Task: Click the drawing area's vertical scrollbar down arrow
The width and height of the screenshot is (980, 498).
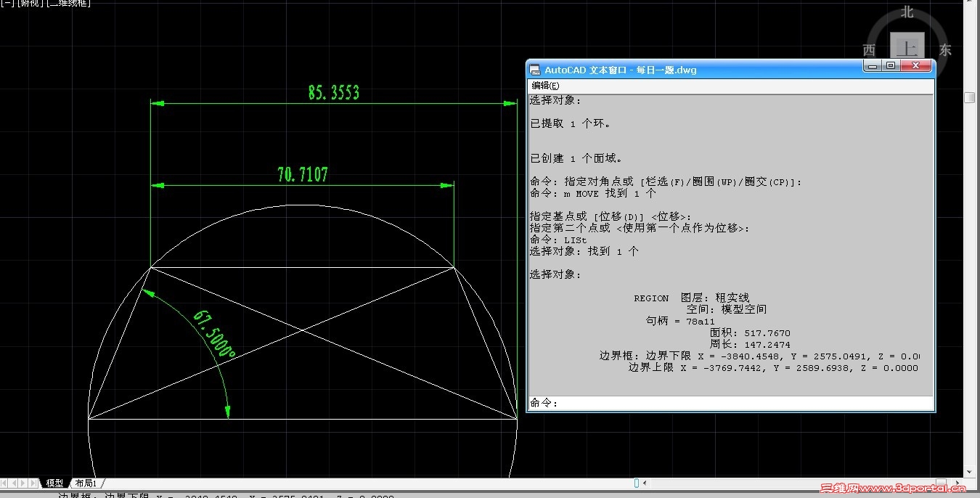Action: tap(970, 472)
